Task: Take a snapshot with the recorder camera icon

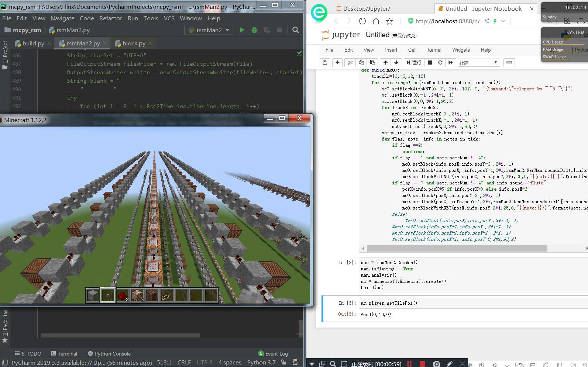Action: [x=436, y=364]
